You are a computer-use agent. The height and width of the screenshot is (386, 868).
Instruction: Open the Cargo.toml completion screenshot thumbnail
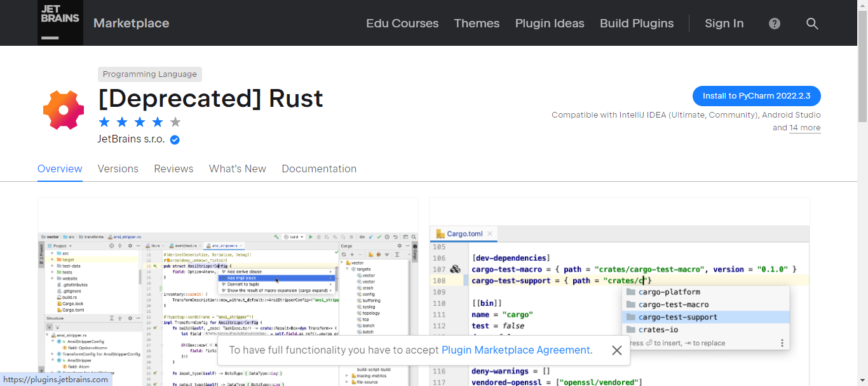620,292
